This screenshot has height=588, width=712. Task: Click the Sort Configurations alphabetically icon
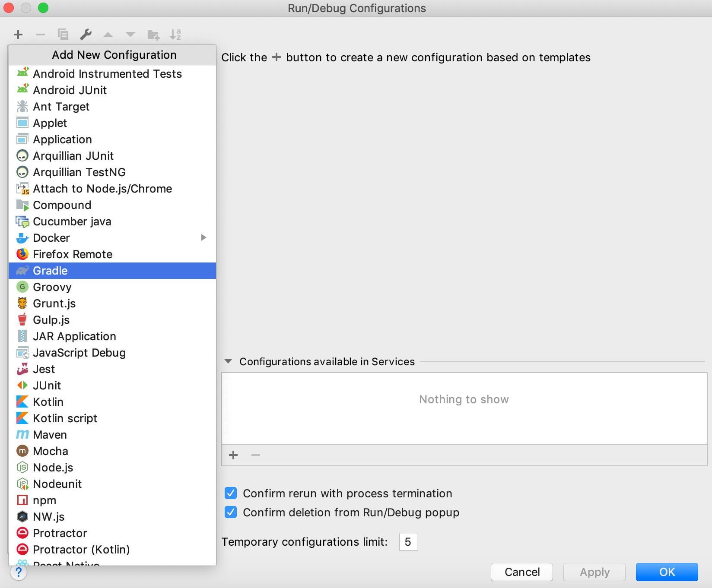(175, 34)
